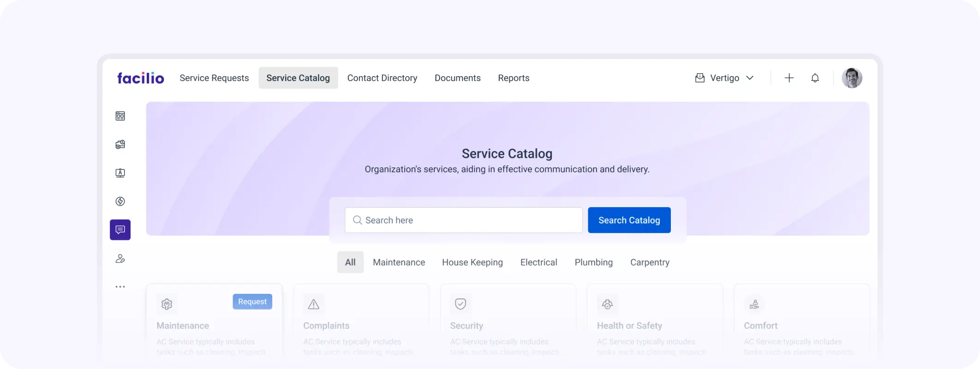This screenshot has height=369, width=980.
Task: Filter catalog by Electrical
Action: point(538,262)
